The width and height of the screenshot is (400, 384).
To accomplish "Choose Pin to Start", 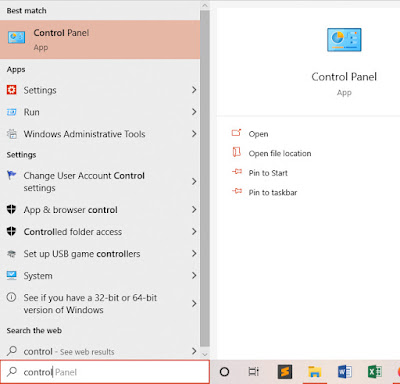I will 268,173.
